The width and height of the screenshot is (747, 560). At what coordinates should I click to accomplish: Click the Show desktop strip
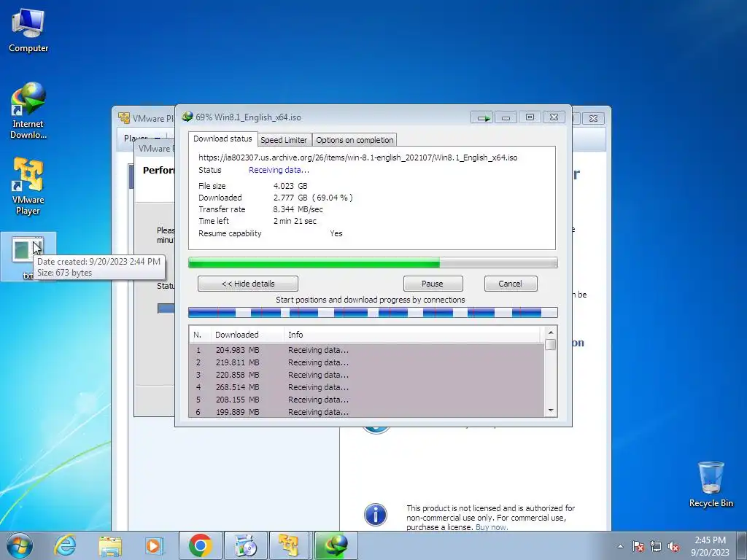(742, 545)
